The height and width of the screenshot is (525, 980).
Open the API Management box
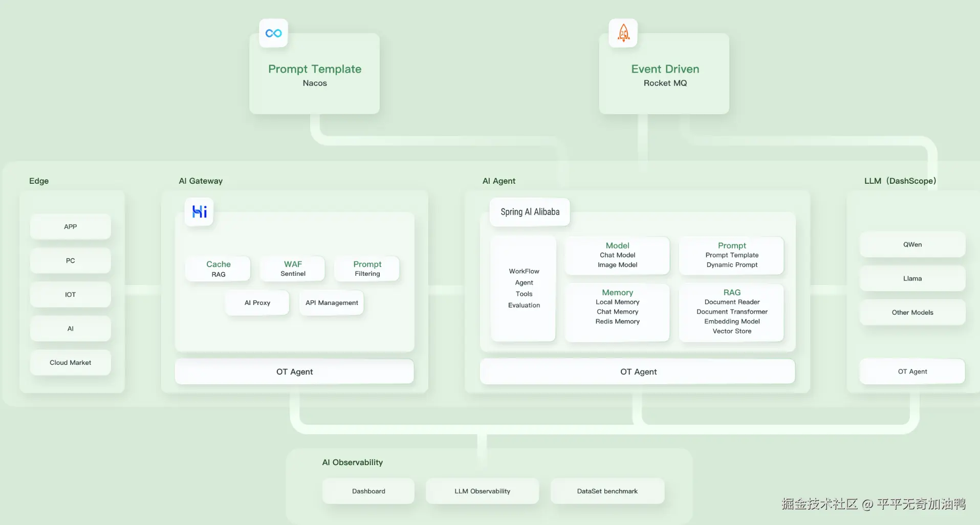(x=332, y=303)
